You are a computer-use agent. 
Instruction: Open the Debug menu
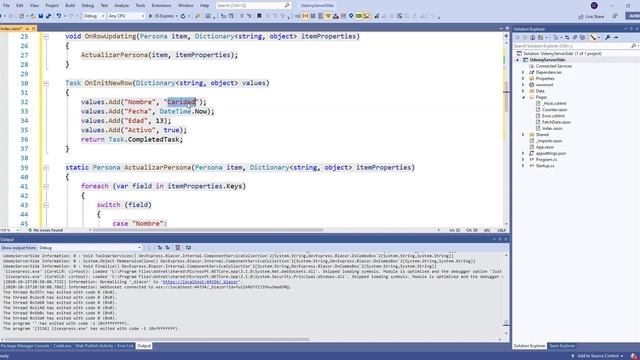coord(87,5)
